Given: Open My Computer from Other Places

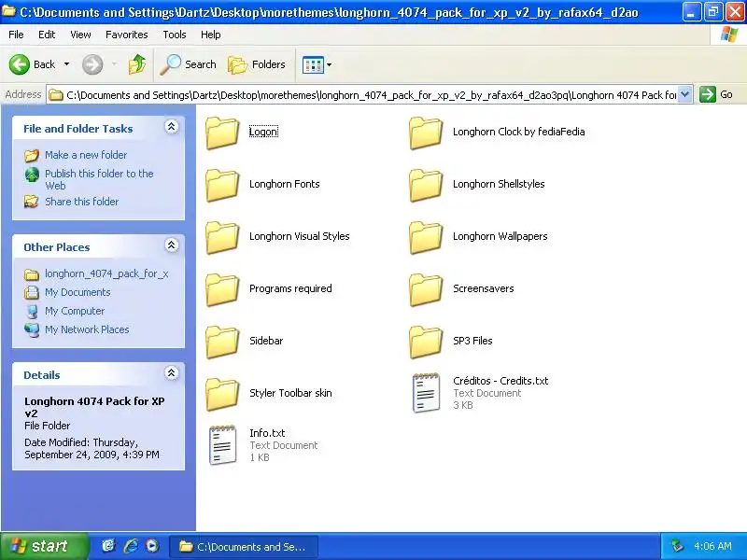Looking at the screenshot, I should 75,311.
